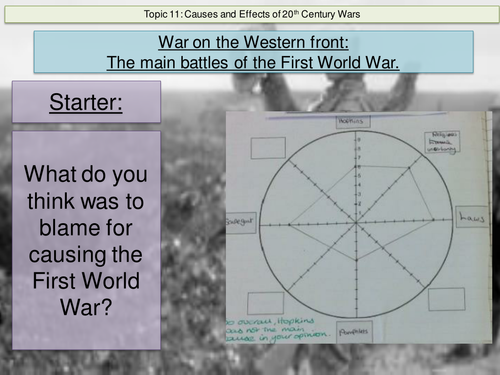Viewport: 500px width, 375px height.
Task: Select the Starter heading box
Action: (x=86, y=102)
